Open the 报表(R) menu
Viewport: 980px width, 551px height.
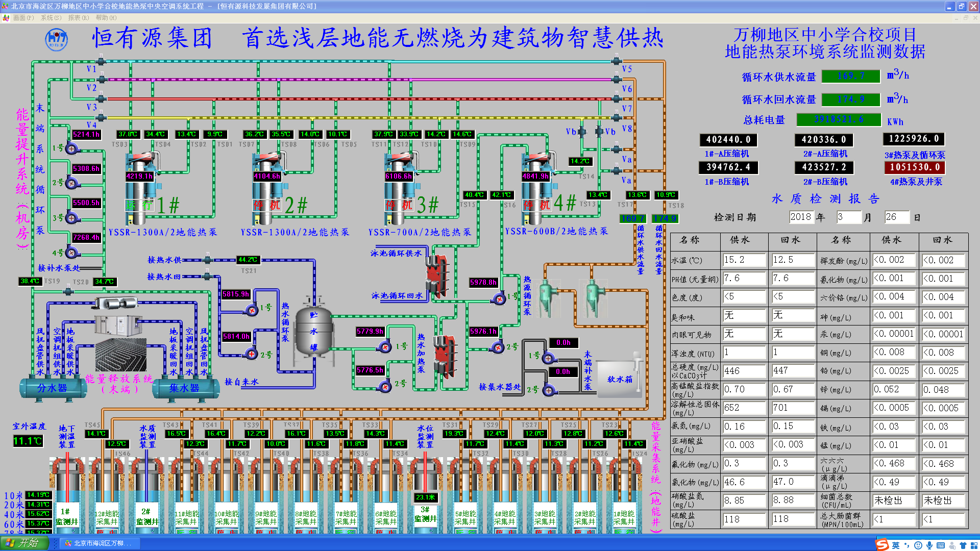click(x=78, y=18)
